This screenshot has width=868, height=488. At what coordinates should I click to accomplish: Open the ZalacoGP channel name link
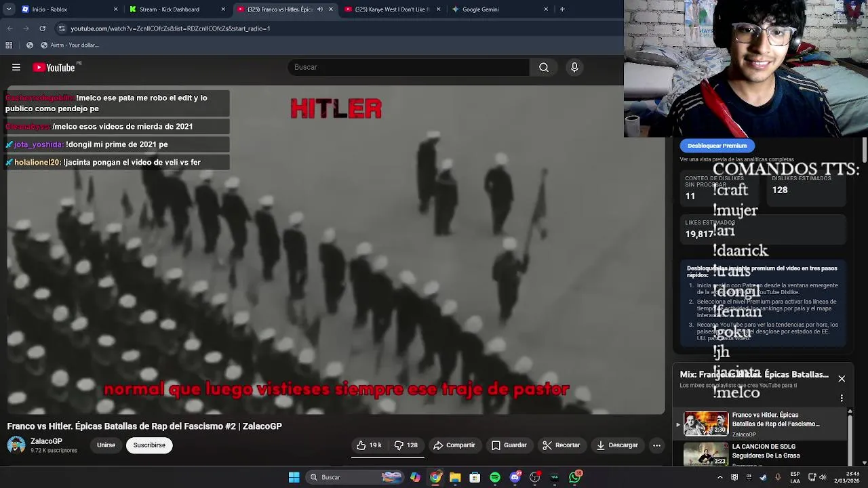tap(46, 441)
